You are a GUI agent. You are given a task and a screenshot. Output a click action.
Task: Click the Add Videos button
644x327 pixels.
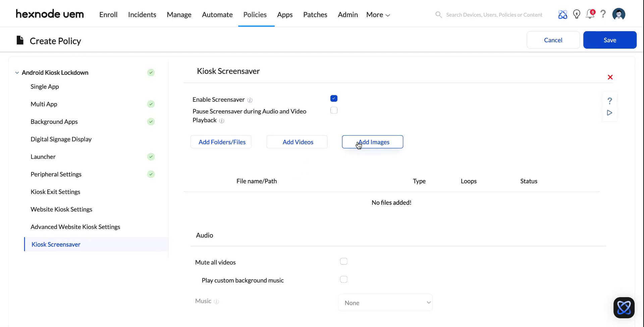(x=297, y=142)
